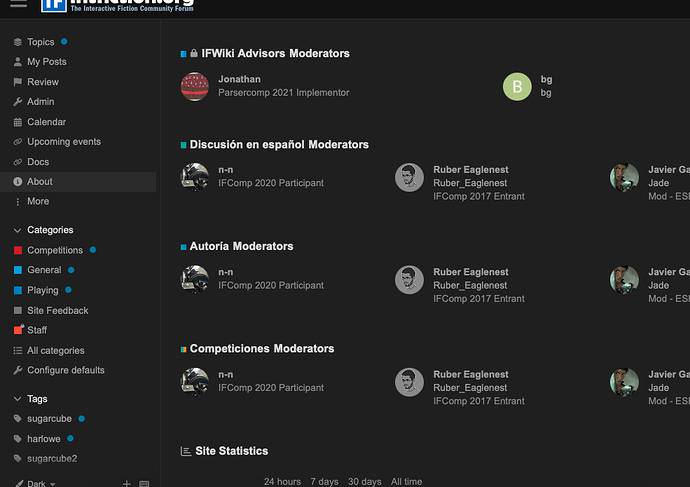Open IFWiki Advisors Moderators category heading

[x=275, y=53]
